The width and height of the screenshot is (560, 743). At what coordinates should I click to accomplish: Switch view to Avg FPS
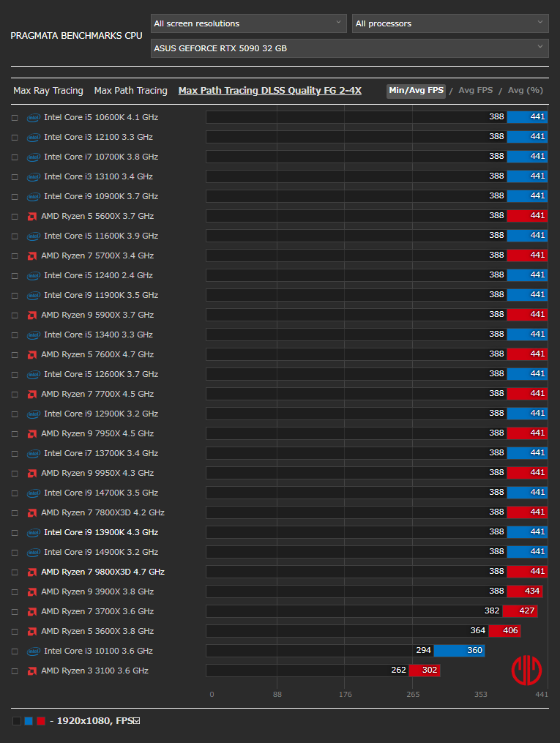pyautogui.click(x=475, y=91)
